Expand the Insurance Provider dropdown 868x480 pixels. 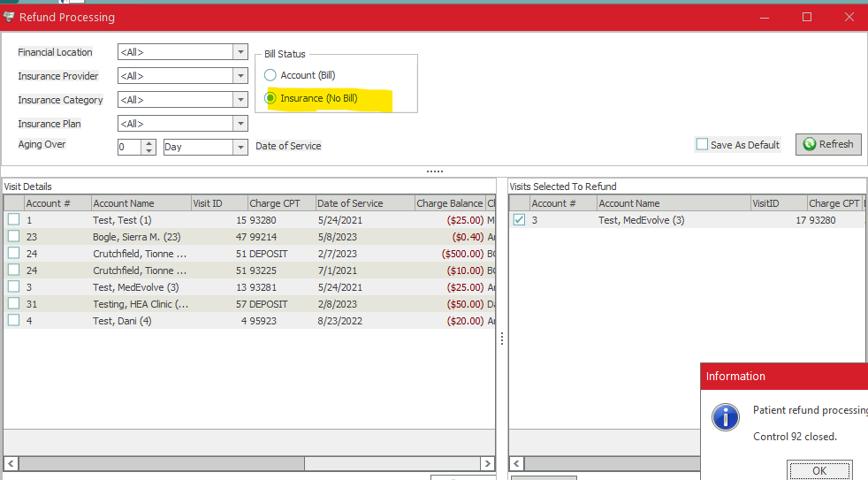(240, 76)
